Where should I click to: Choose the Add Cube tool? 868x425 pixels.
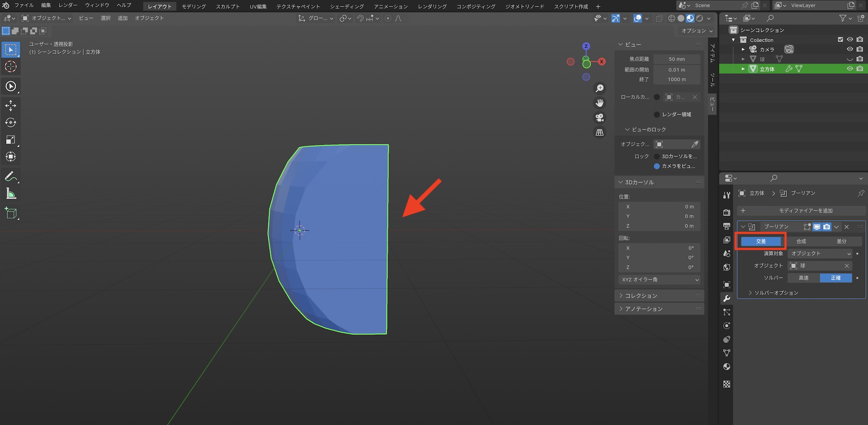11,213
